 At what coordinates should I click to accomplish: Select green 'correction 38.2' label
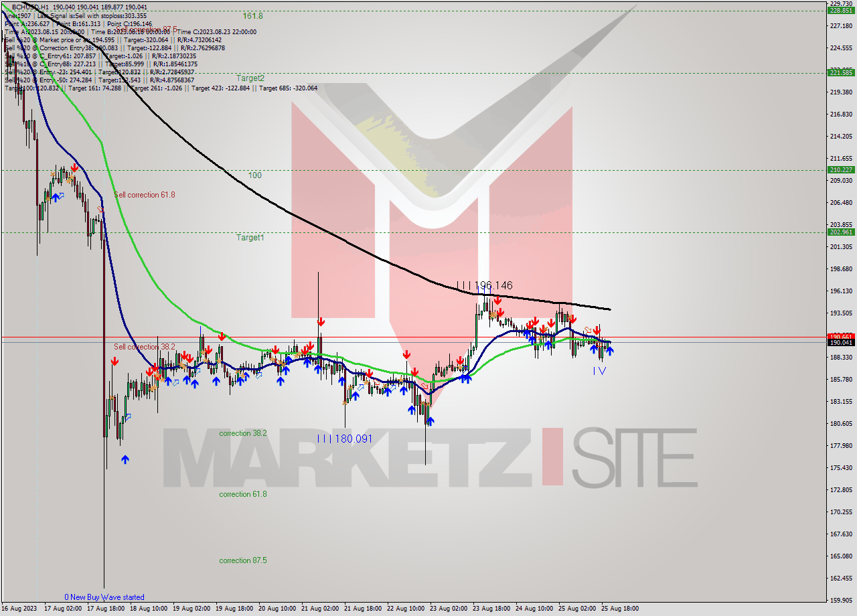243,433
